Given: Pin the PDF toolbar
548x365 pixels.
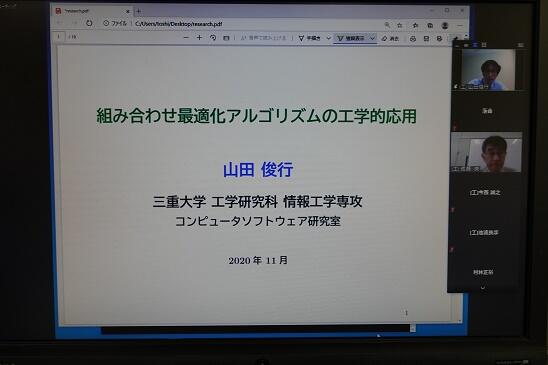Looking at the screenshot, I should tap(455, 38).
